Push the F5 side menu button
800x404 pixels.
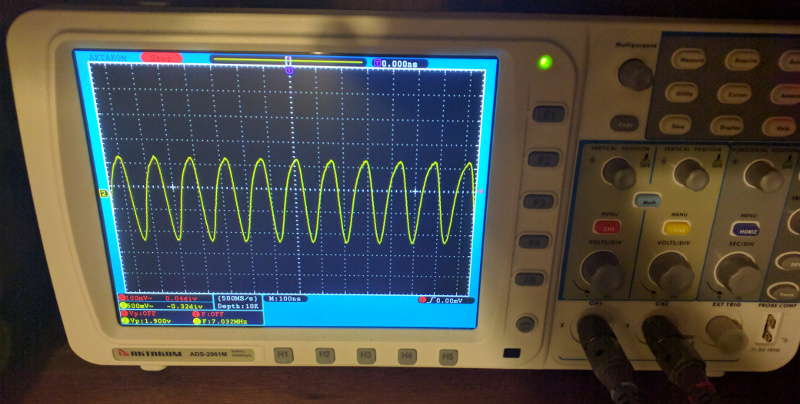tap(529, 279)
